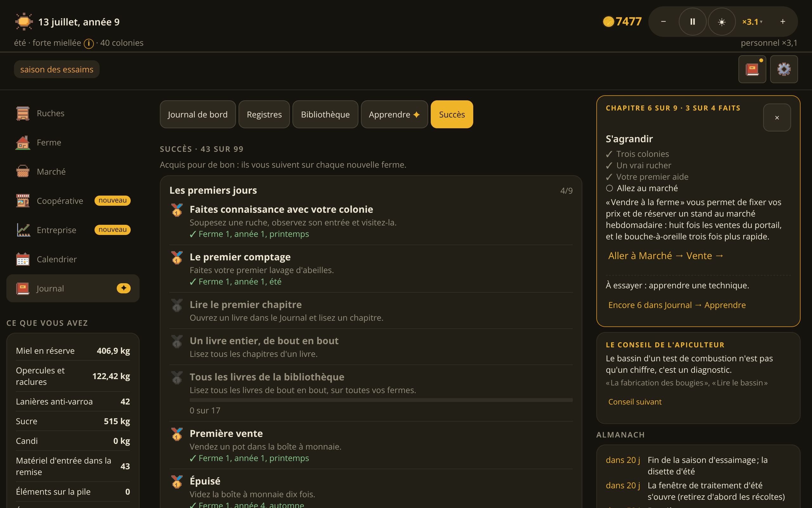
Task: Click the saison des essaims badge
Action: (57, 69)
